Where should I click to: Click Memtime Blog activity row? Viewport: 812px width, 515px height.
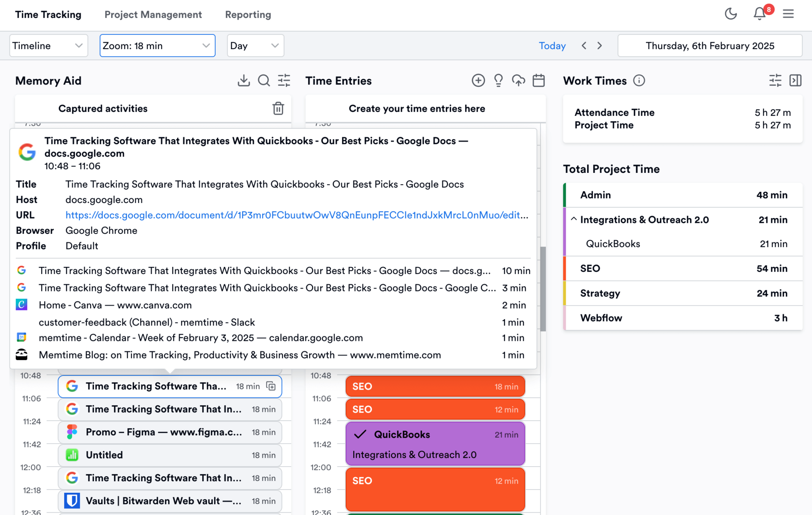273,355
